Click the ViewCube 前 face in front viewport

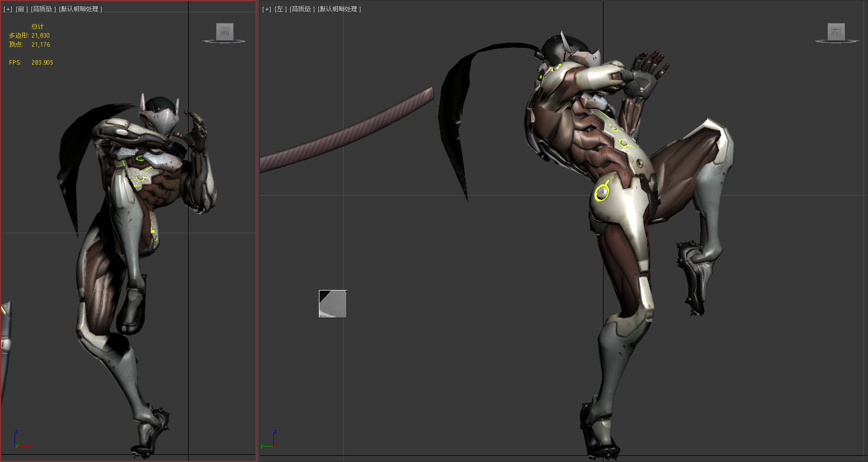(x=225, y=31)
